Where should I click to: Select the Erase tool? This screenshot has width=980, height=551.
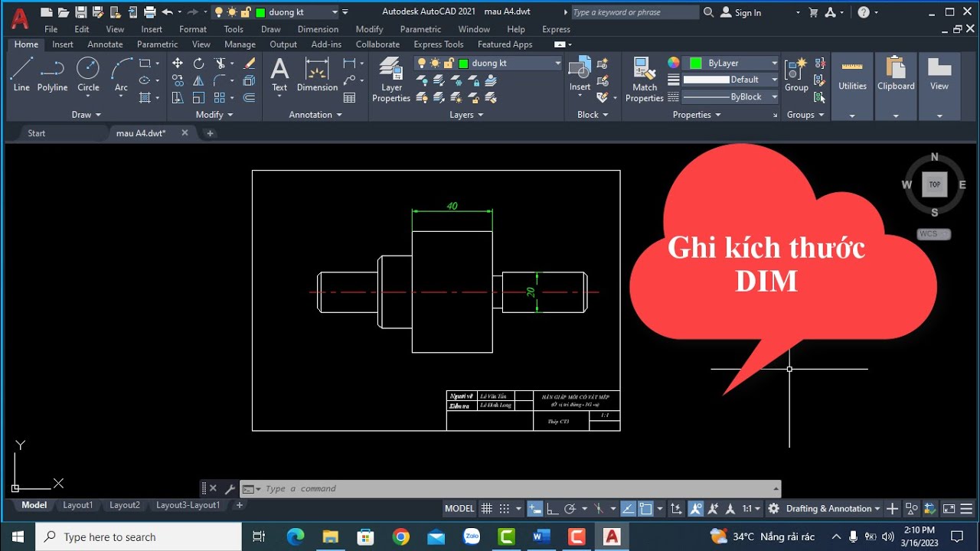click(x=249, y=64)
